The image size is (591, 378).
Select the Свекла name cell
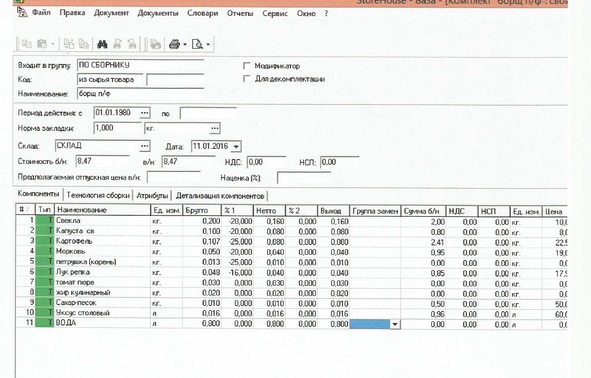coord(102,220)
